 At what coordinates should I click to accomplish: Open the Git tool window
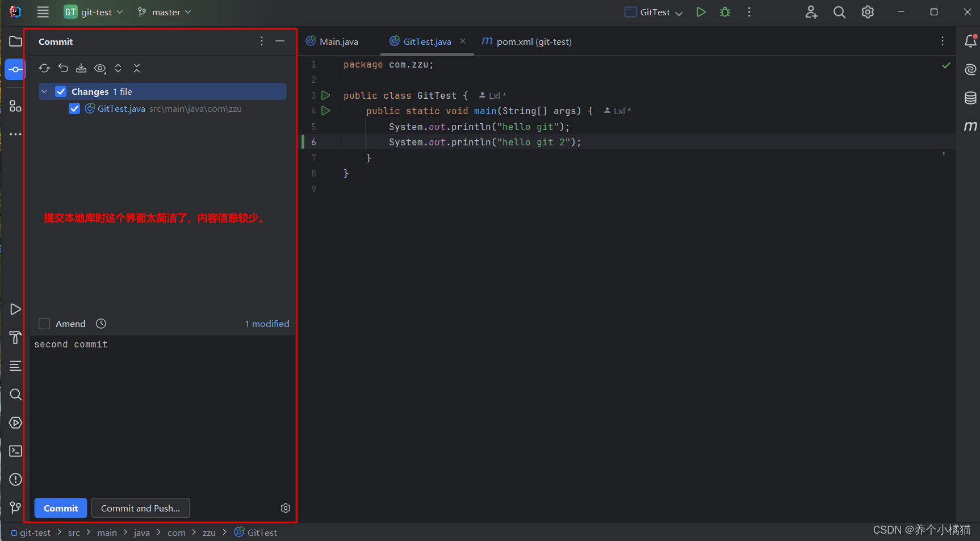(x=15, y=508)
